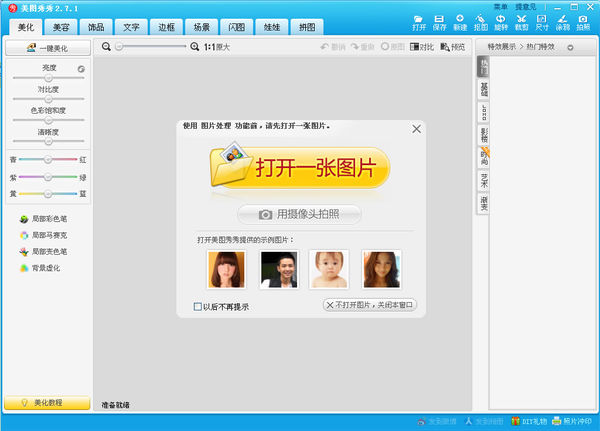Screen dimensions: 600x431
Task: Select the 裁剪 (Crop) tool icon
Action: click(522, 22)
